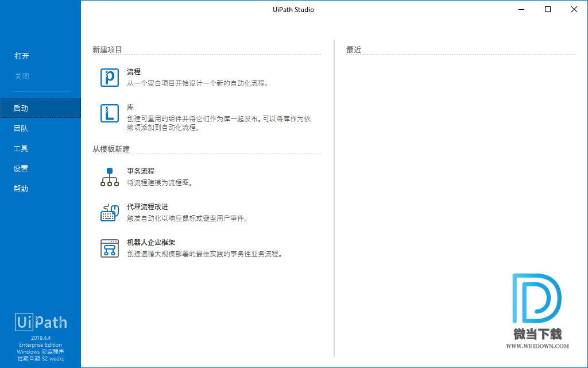Close the UiPath Studio window
588x368 pixels.
pyautogui.click(x=574, y=9)
